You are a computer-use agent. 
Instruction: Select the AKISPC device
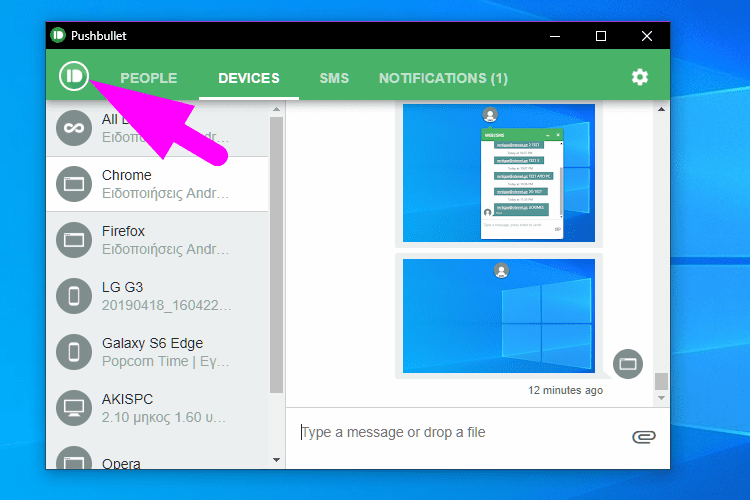coord(157,408)
